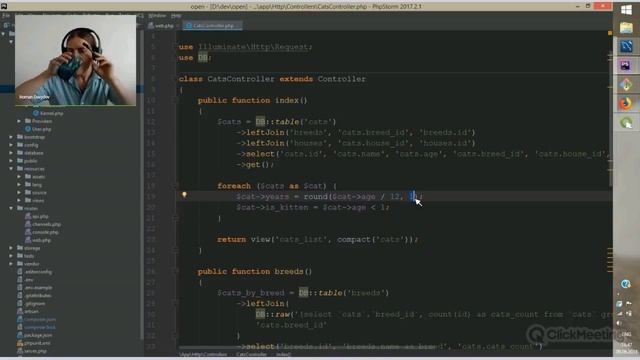Expand the lang folder
The height and width of the screenshot is (360, 640).
click(19, 184)
